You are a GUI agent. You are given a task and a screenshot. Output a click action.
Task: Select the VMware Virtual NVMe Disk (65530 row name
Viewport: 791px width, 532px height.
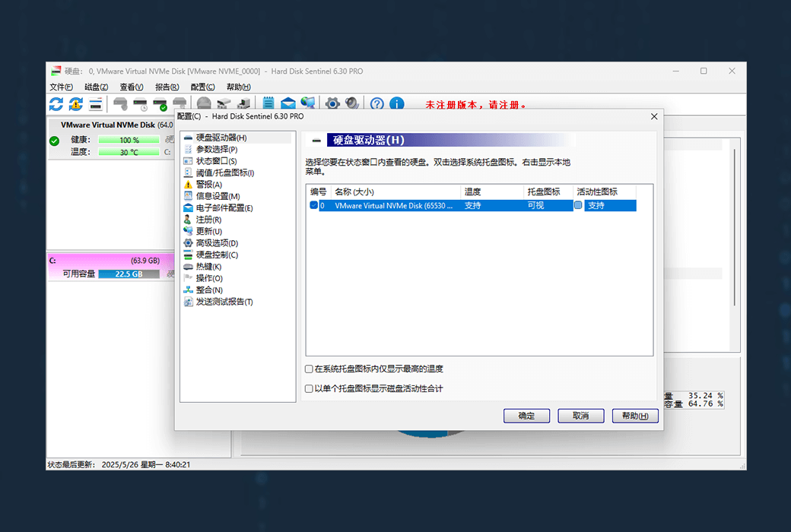click(x=394, y=206)
